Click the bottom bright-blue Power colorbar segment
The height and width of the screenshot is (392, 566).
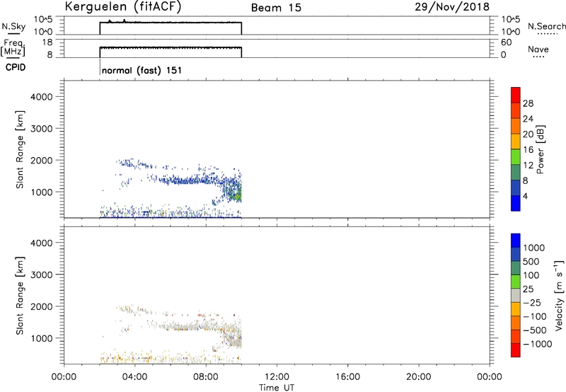pos(516,203)
